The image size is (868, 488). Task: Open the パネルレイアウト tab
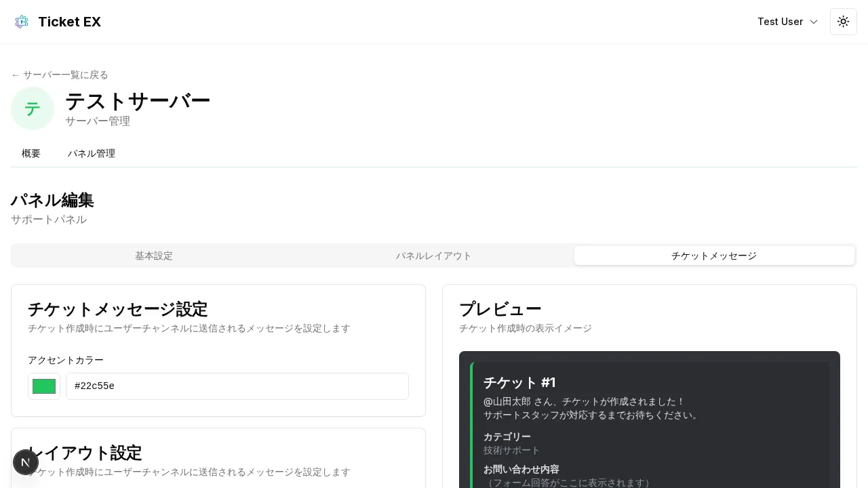(x=434, y=256)
